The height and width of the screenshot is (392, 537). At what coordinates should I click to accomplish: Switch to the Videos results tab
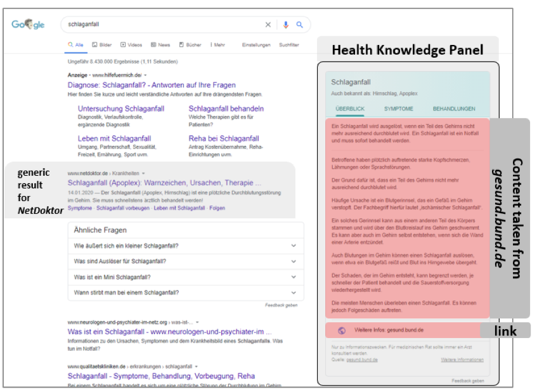coord(131,45)
